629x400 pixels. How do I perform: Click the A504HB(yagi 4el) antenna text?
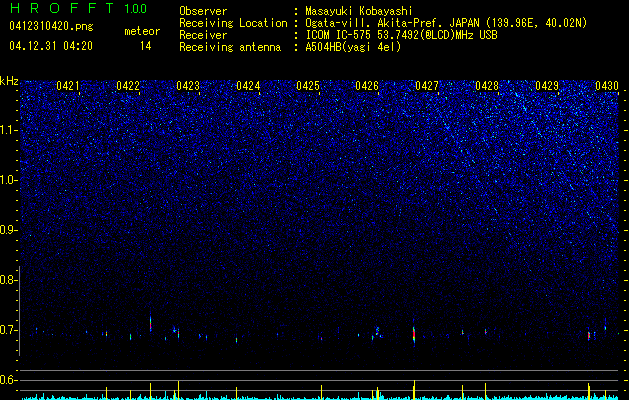tap(353, 47)
